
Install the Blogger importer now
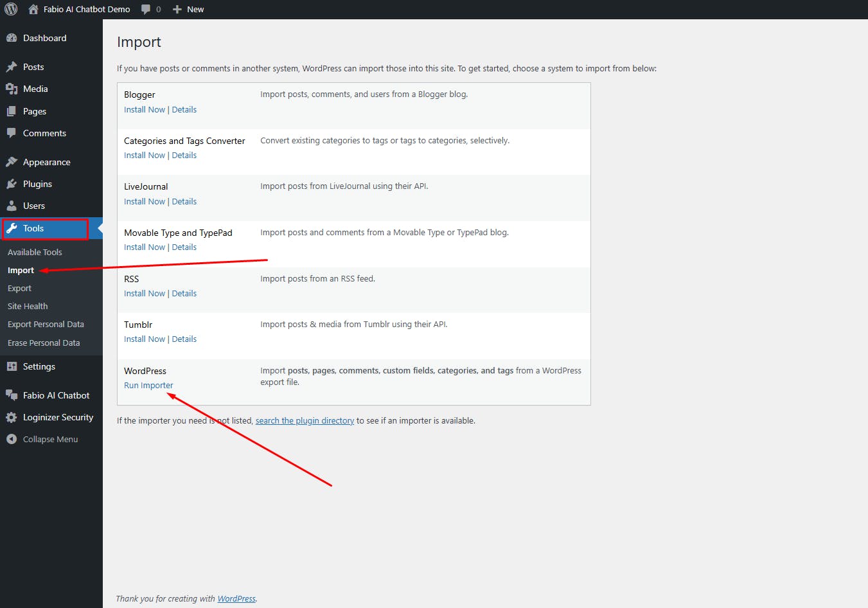pos(145,109)
